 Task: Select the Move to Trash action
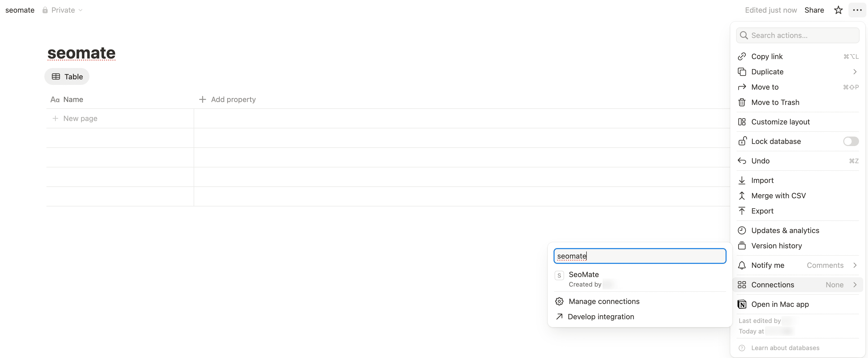coord(775,102)
